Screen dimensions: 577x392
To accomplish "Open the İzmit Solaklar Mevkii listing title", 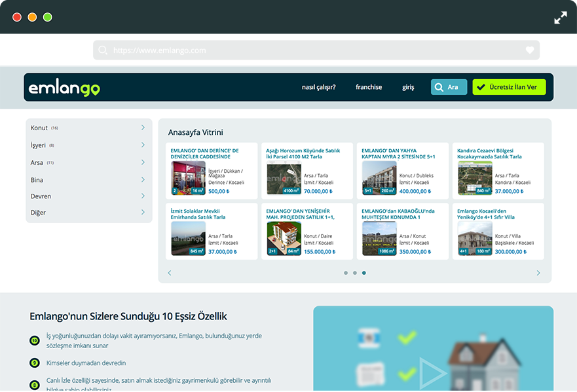I will pyautogui.click(x=198, y=214).
